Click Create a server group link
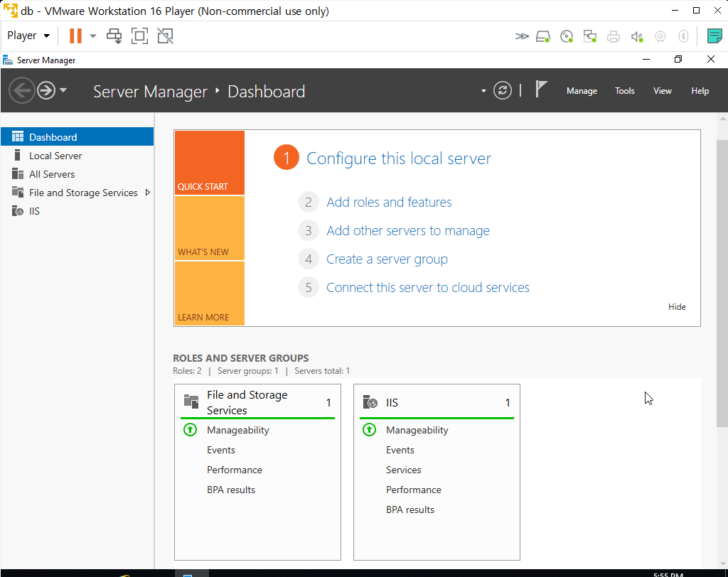This screenshot has height=577, width=728. (x=387, y=259)
